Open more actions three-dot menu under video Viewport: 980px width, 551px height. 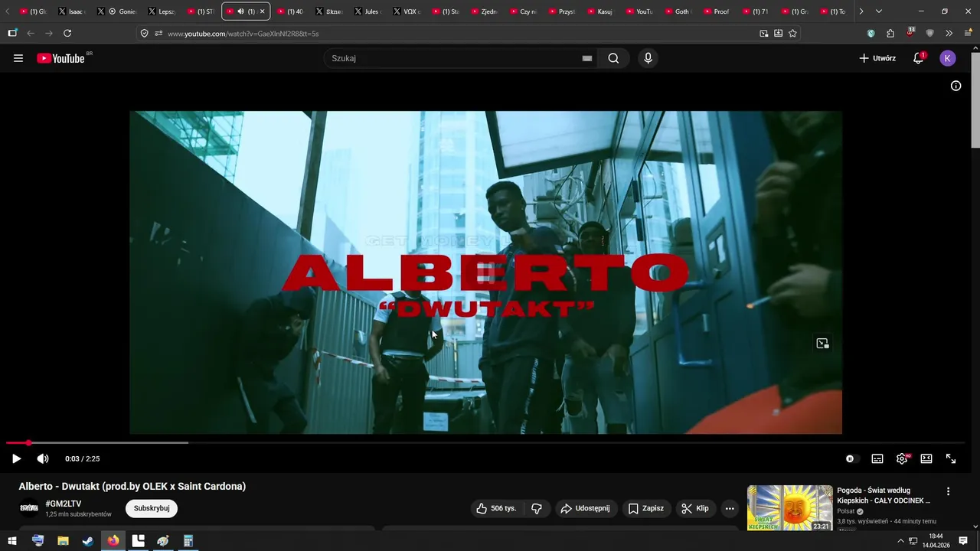coord(730,508)
